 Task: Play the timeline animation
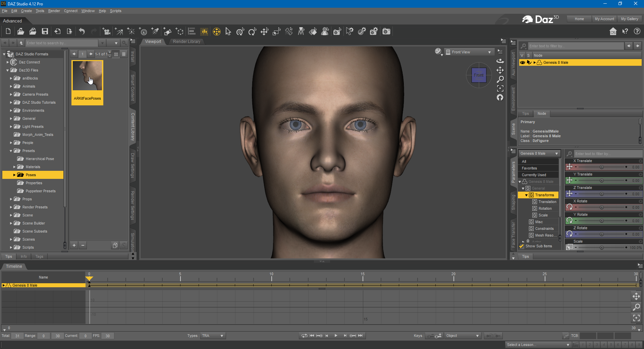(x=336, y=336)
